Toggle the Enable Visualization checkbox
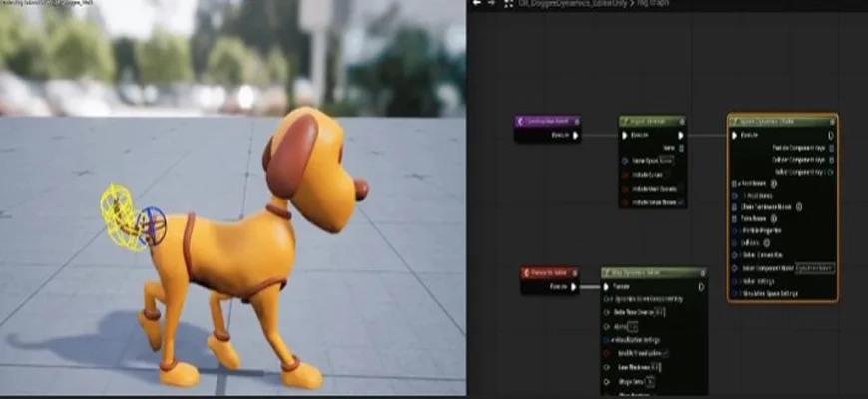The height and width of the screenshot is (399, 868). pyautogui.click(x=665, y=354)
